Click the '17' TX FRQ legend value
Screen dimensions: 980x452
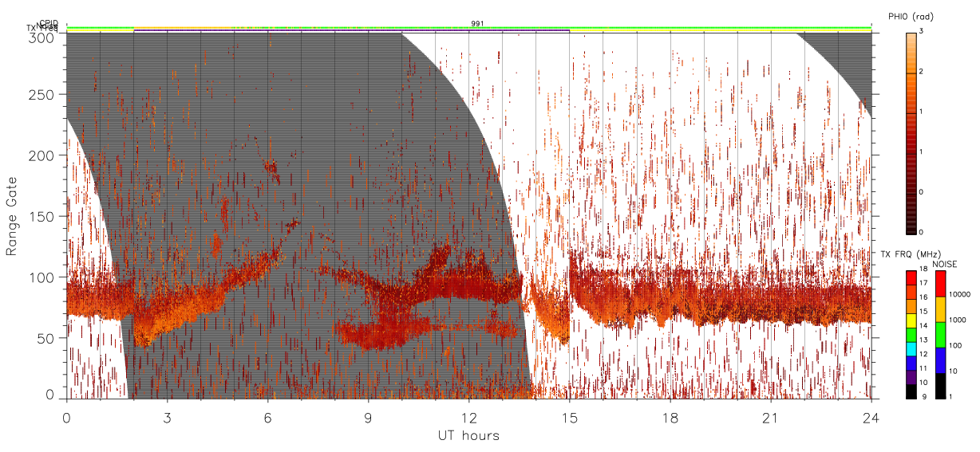[924, 283]
